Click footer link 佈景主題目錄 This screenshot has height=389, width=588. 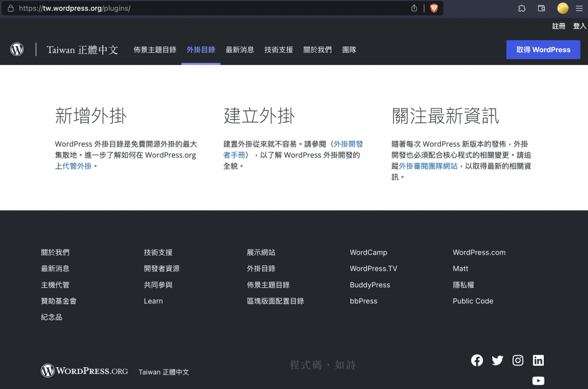pyautogui.click(x=268, y=285)
